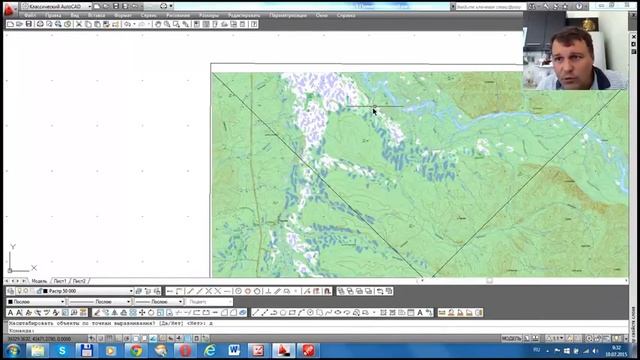640x360 pixels.
Task: Save drawing via Standard toolbar floppy icon
Action: coord(28,24)
